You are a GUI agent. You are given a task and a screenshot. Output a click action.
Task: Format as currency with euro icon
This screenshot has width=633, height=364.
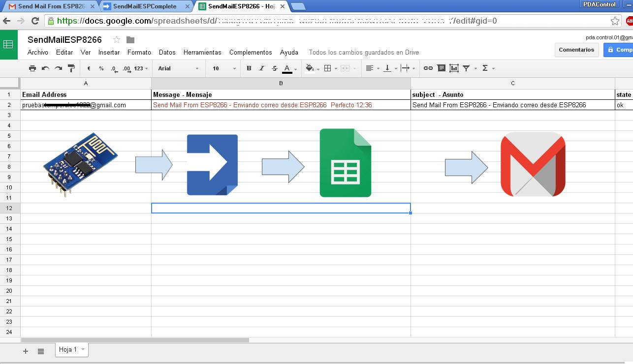click(x=89, y=68)
